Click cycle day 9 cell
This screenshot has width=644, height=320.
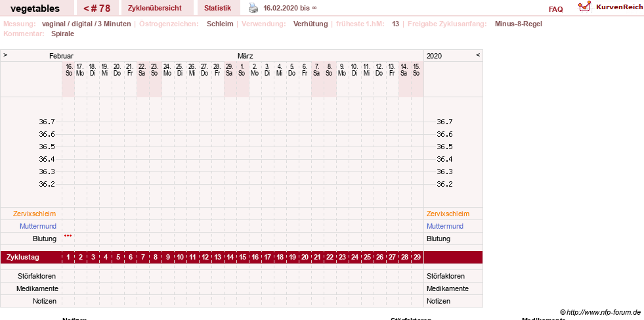pos(168,258)
